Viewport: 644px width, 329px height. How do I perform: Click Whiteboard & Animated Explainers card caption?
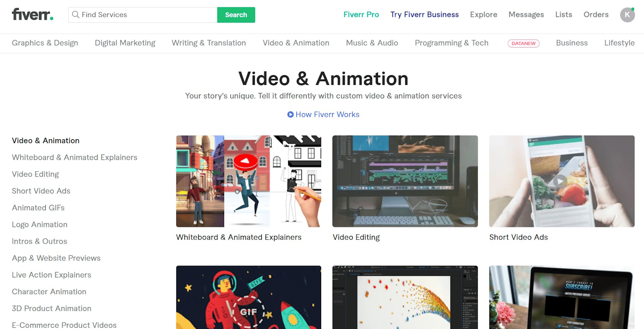(x=239, y=237)
